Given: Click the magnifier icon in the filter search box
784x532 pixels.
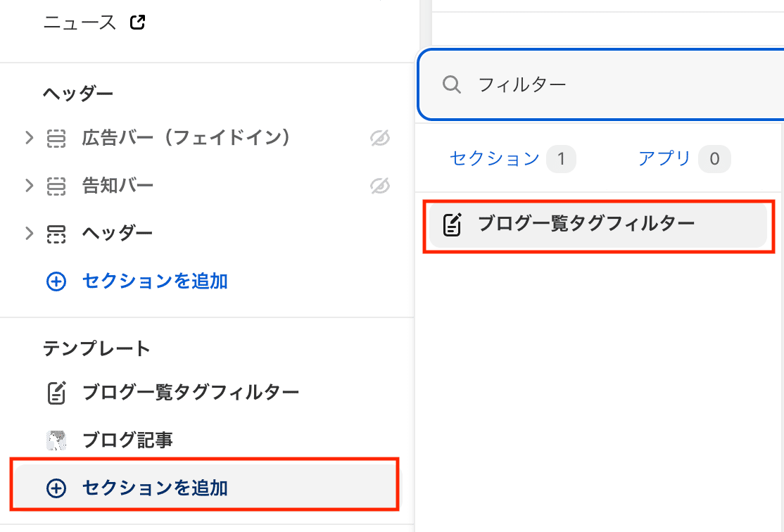Looking at the screenshot, I should [452, 84].
